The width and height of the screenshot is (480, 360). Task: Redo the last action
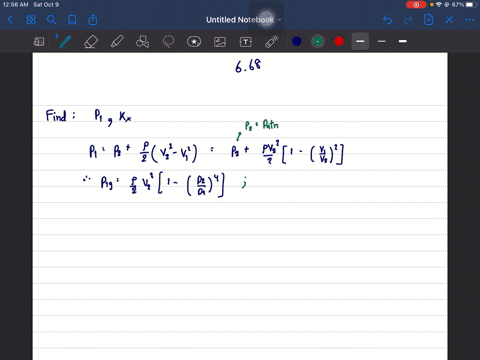(408, 20)
